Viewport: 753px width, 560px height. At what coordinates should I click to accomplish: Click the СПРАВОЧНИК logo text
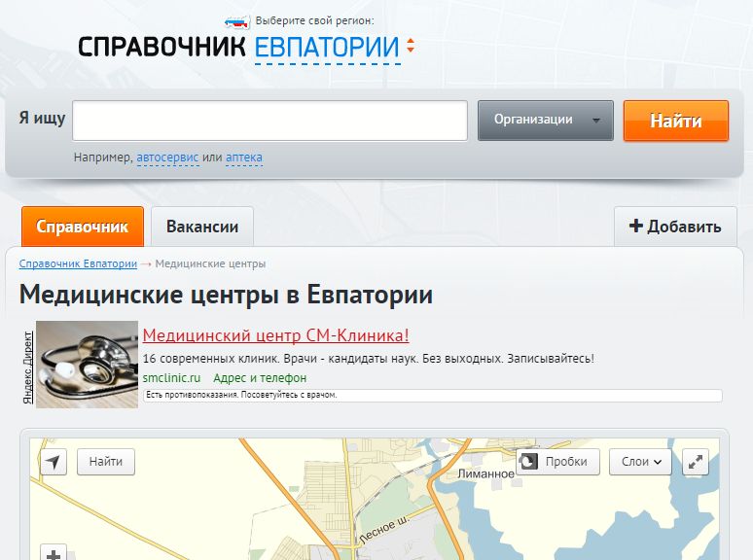tap(161, 47)
